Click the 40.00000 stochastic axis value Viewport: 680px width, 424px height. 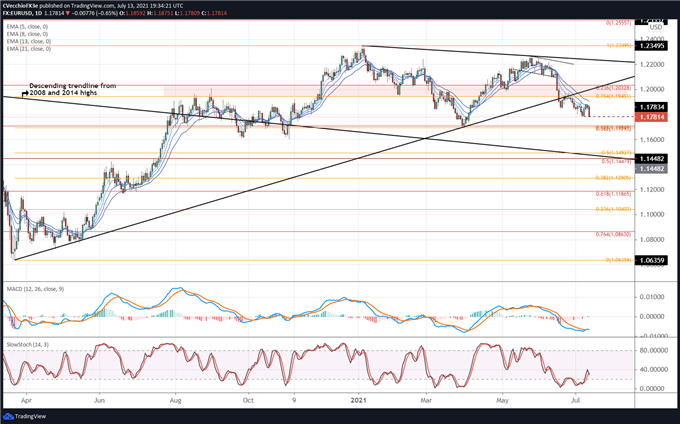[x=653, y=370]
